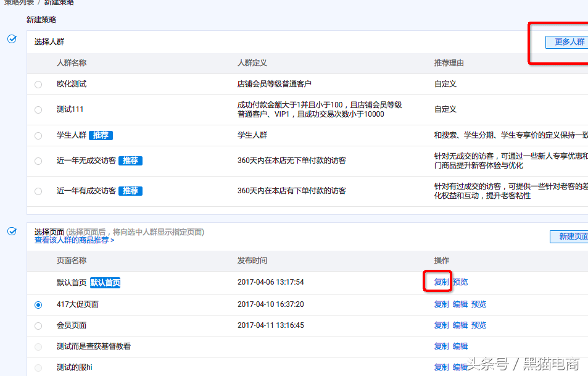Select the 417大促页面 radio button
The height and width of the screenshot is (376, 588).
38,305
